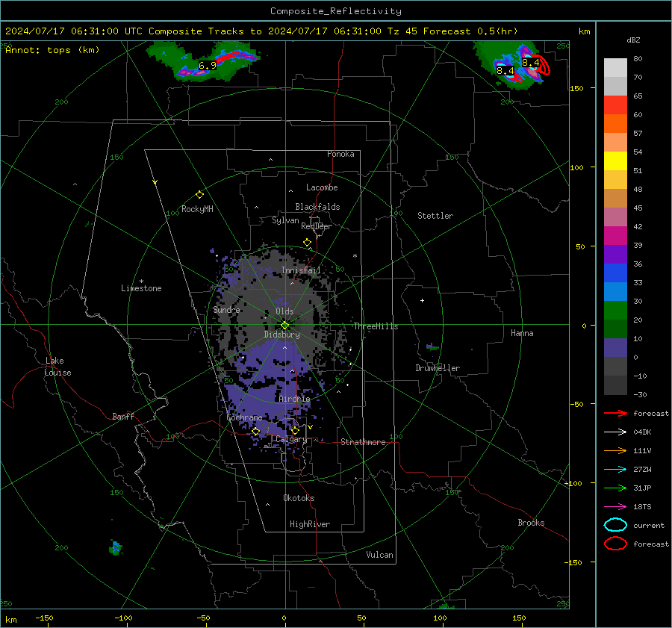The height and width of the screenshot is (628, 672).
Task: Click the Hanna city label
Action: point(522,333)
